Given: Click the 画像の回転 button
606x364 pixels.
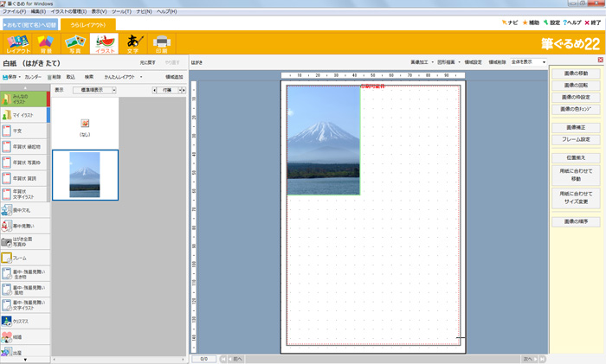Looking at the screenshot, I should tap(576, 85).
